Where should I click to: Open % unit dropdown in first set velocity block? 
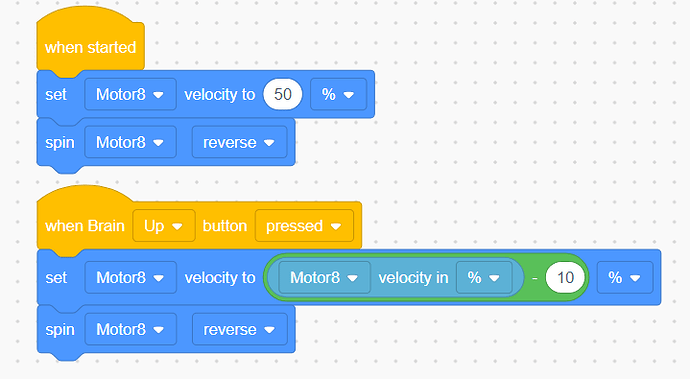click(x=338, y=94)
